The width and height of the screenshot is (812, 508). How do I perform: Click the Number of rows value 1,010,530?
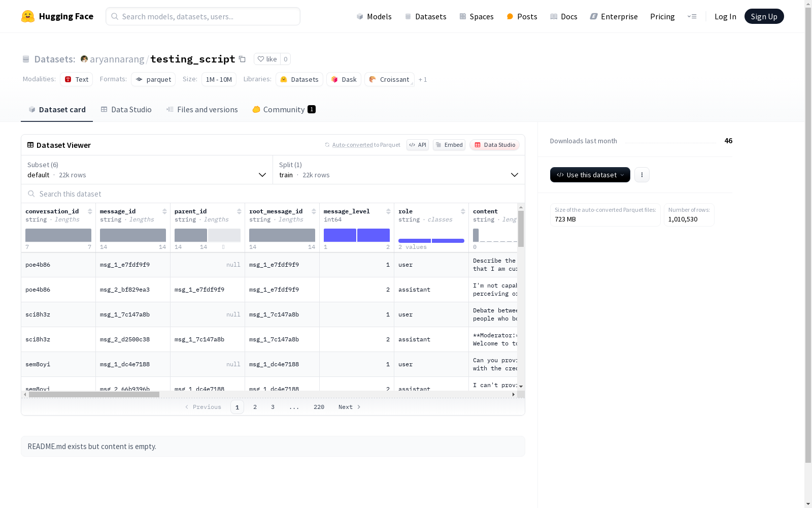683,219
